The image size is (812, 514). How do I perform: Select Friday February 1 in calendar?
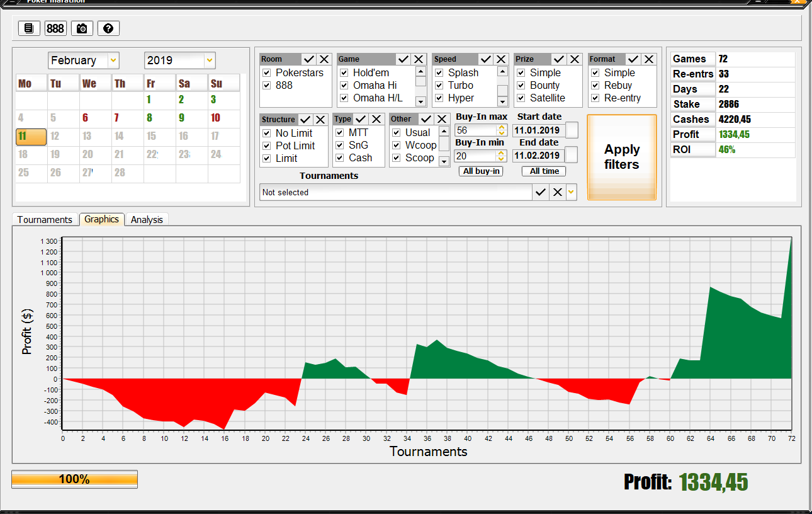coord(149,100)
